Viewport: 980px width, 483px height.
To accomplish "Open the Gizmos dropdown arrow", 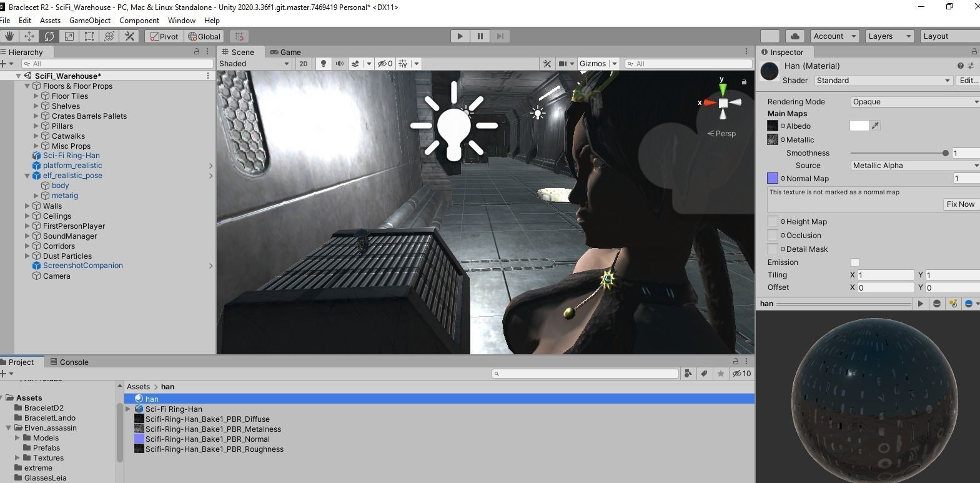I will click(x=615, y=64).
